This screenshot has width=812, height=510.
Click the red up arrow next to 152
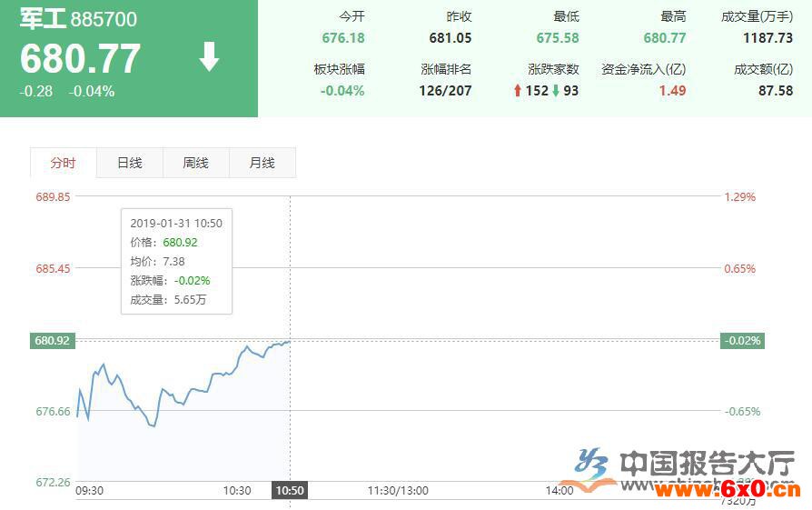pos(518,91)
